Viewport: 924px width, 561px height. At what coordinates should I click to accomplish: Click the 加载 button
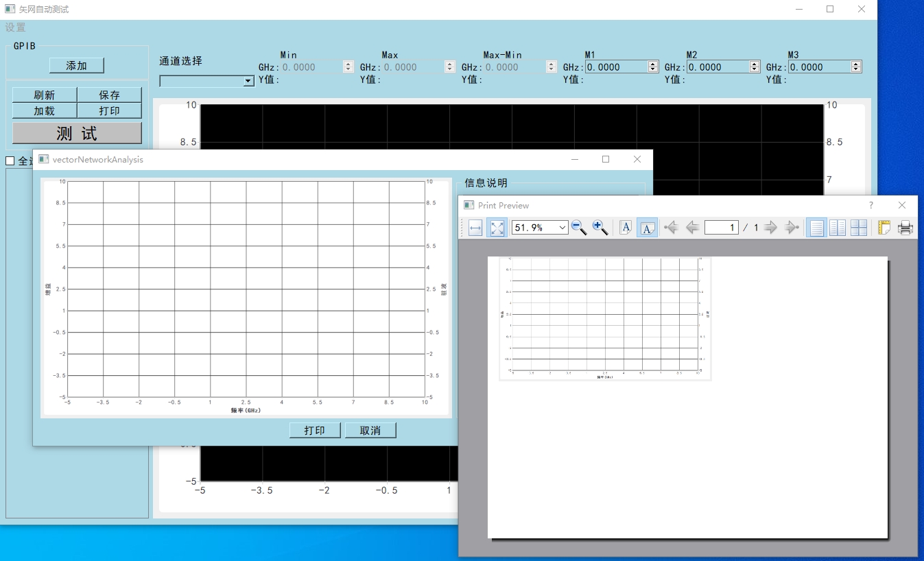pyautogui.click(x=45, y=110)
